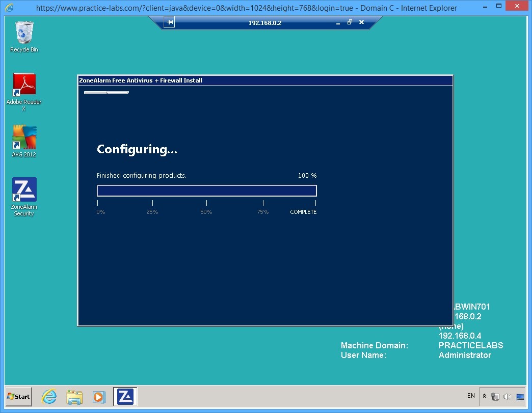Screen dimensions: 532x413
Task: Click the COMPLETE marker below the progress bar
Action: click(x=303, y=212)
